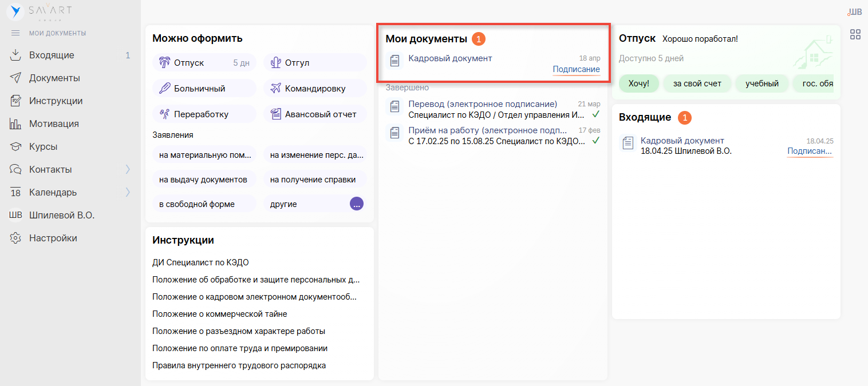Open Входящие in the left sidebar
The image size is (868, 386).
point(52,55)
